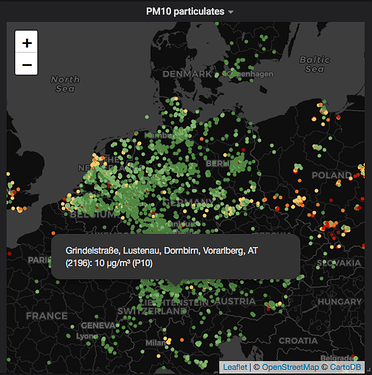Screen dimensions: 372x375
Task: Click the SLOVAKIA country label
Action: (339, 263)
